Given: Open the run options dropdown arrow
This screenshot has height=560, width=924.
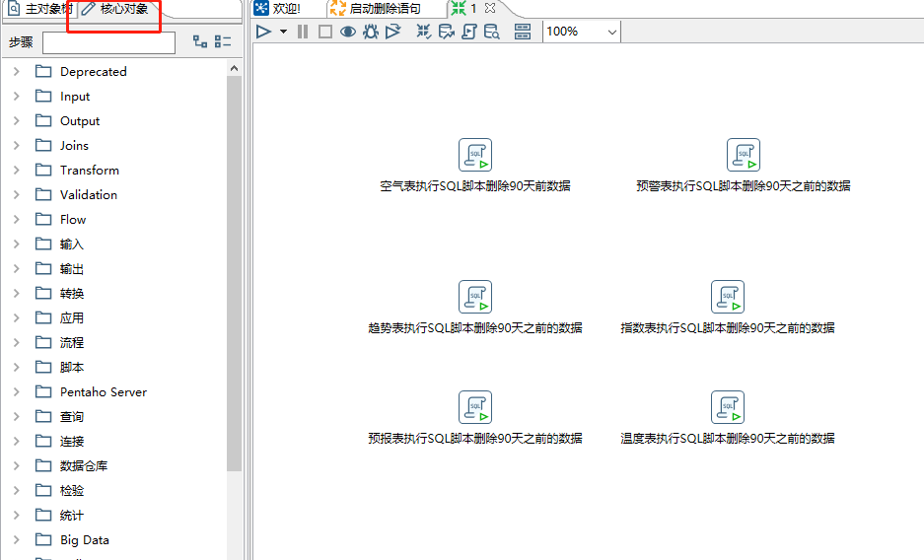Looking at the screenshot, I should pyautogui.click(x=283, y=32).
